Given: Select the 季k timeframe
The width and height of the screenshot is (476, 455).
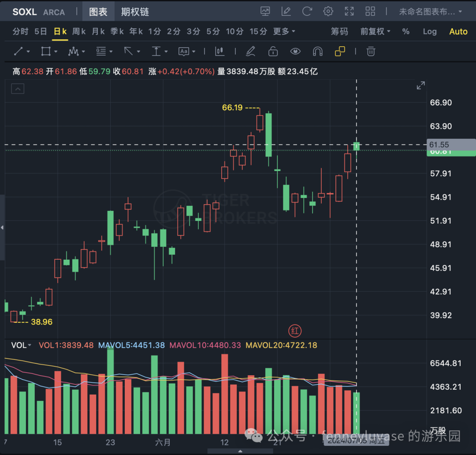Looking at the screenshot, I should click(x=117, y=31).
